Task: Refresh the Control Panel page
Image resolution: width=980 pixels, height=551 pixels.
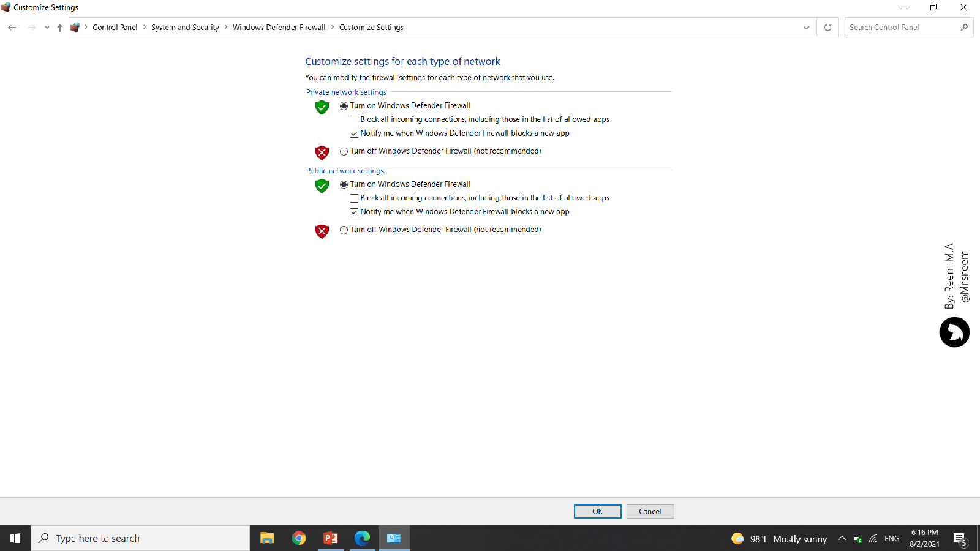Action: [827, 28]
